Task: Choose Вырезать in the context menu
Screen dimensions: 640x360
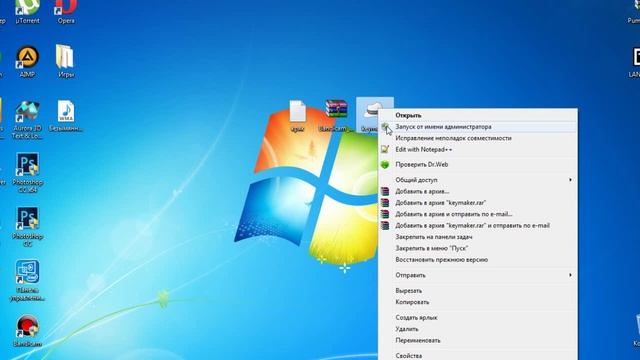Action: (x=478, y=291)
